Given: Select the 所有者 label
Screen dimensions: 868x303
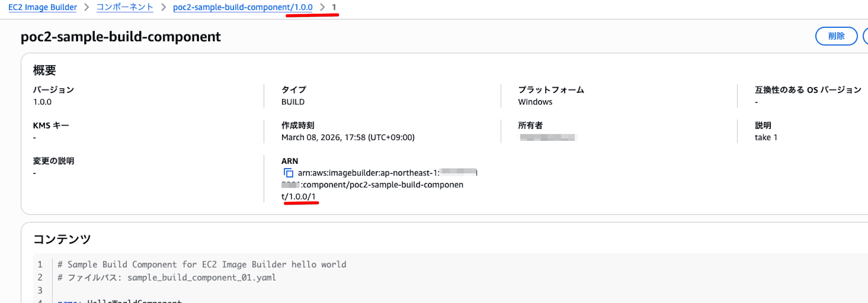Looking at the screenshot, I should (x=530, y=125).
